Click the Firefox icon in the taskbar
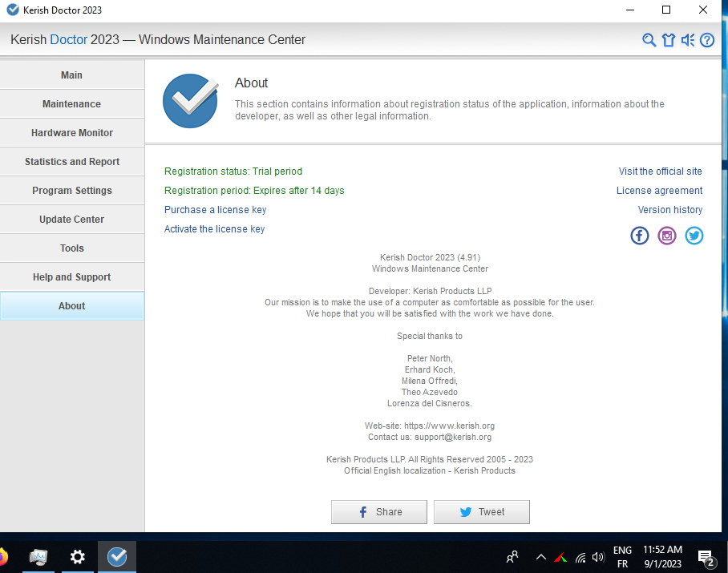This screenshot has height=573, width=728. click(x=2, y=557)
